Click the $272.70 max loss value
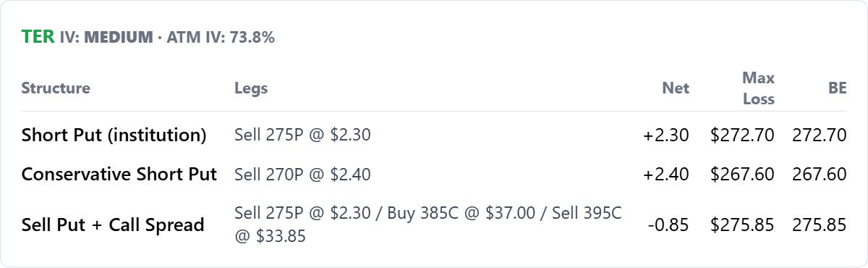 coord(742,135)
